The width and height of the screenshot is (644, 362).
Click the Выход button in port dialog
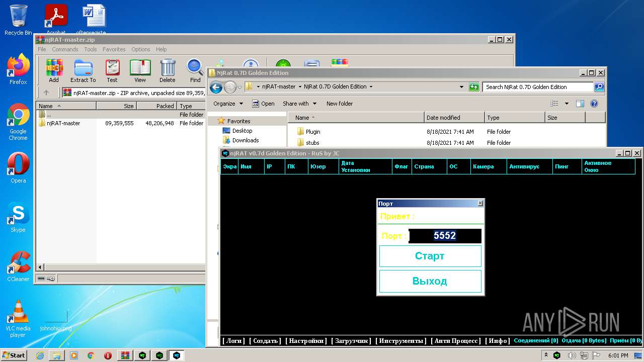[430, 281]
